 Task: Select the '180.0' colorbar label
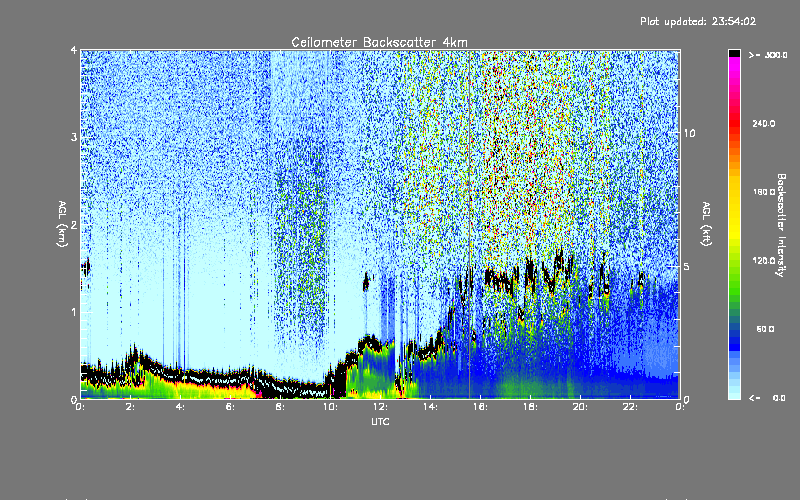point(764,192)
